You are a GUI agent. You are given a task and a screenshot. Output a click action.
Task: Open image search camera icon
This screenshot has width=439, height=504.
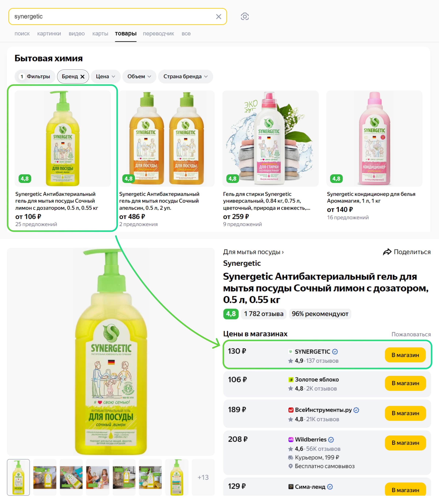[245, 17]
